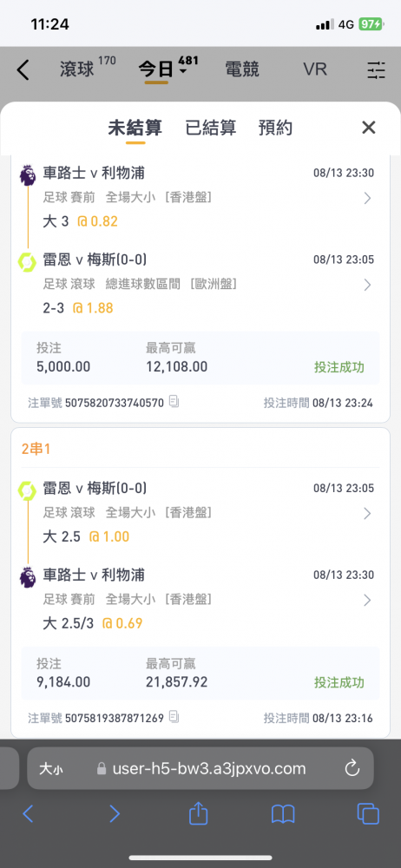401x868 pixels.
Task: Open the 電競 section
Action: coord(242,69)
